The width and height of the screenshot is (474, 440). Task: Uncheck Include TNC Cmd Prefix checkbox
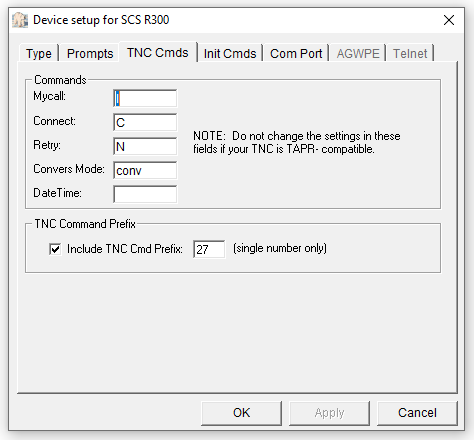click(x=55, y=249)
